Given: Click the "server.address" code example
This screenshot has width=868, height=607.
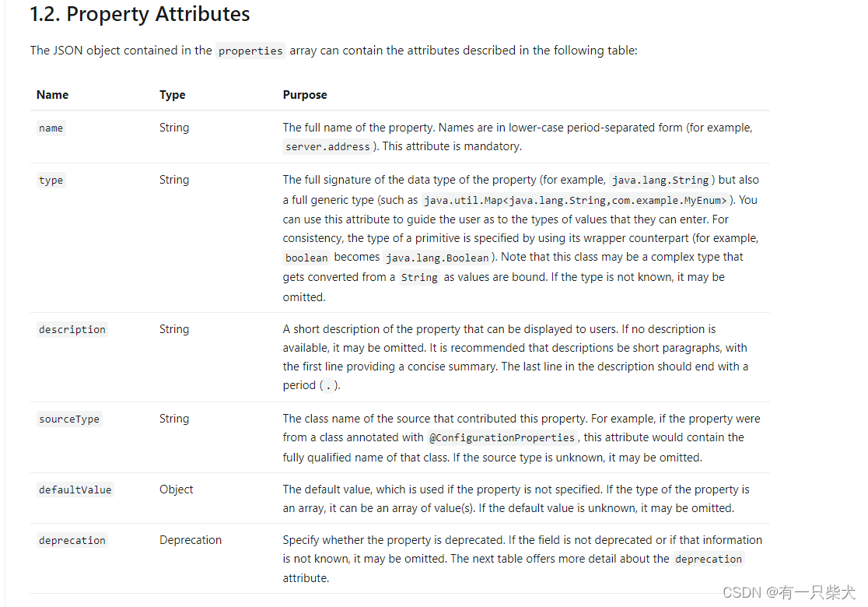Looking at the screenshot, I should point(328,146).
